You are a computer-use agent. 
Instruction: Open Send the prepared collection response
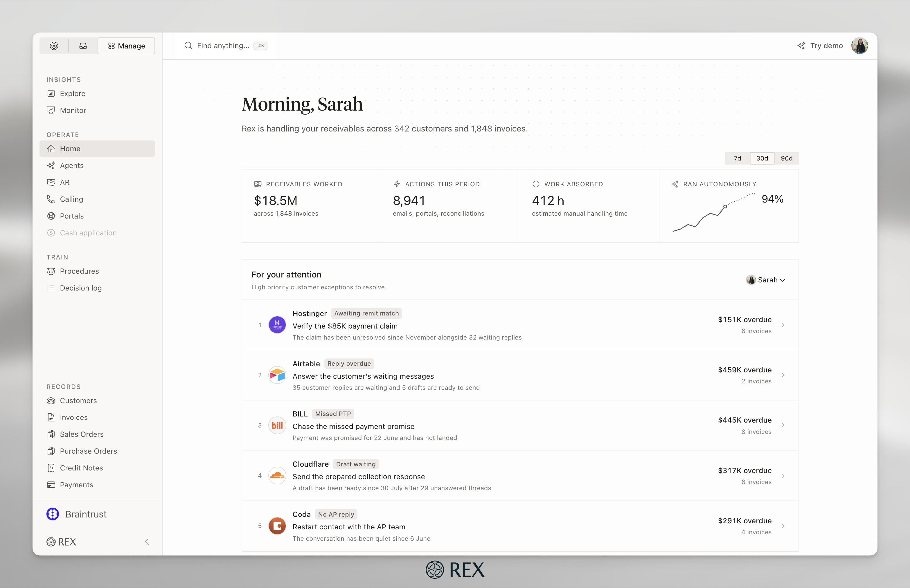click(359, 477)
